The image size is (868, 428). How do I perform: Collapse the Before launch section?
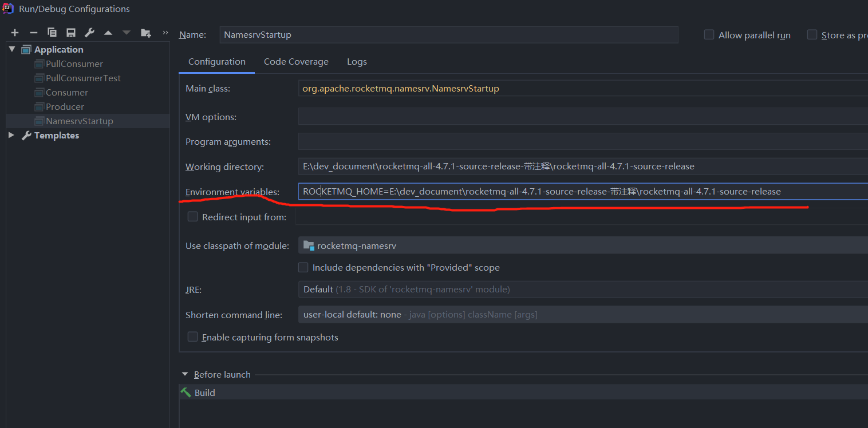(185, 374)
